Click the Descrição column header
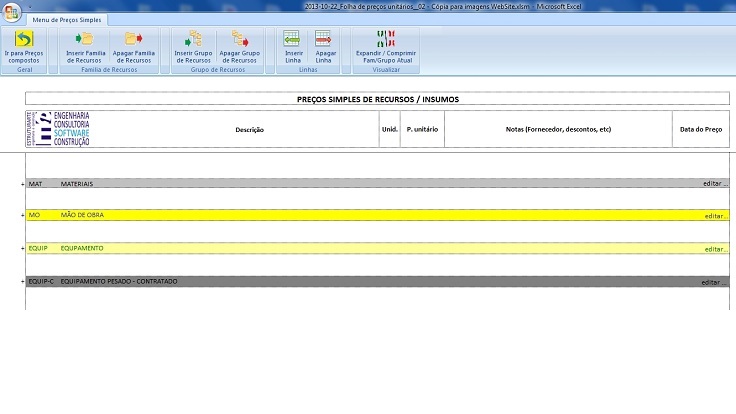The image size is (736, 414). click(249, 130)
